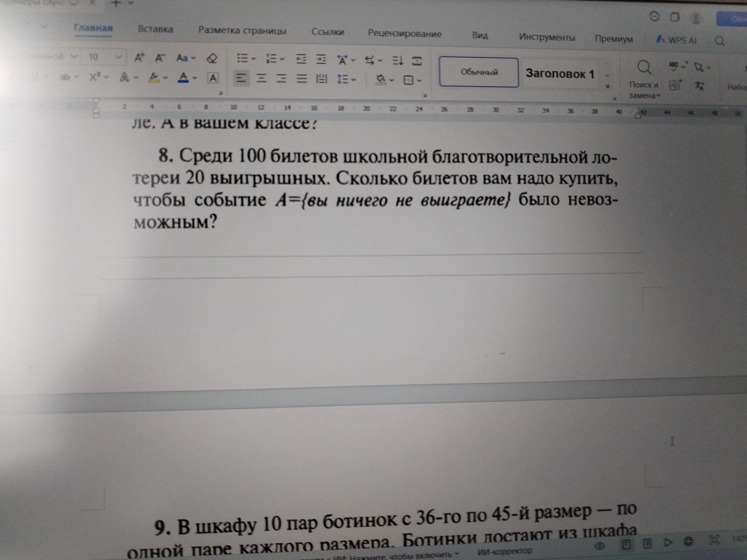Apply the Заголовок 1 style
The image size is (747, 560).
[x=559, y=74]
